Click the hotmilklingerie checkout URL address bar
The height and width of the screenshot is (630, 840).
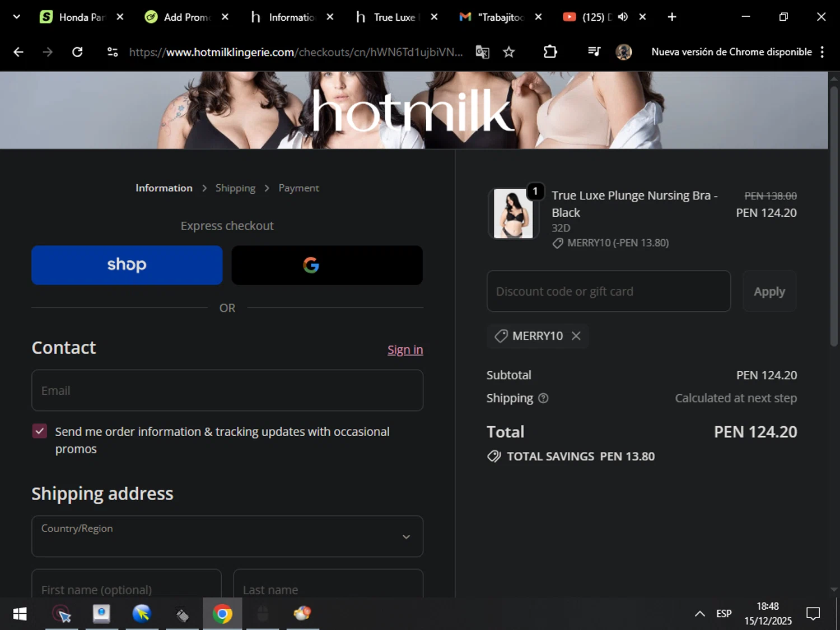tap(296, 52)
